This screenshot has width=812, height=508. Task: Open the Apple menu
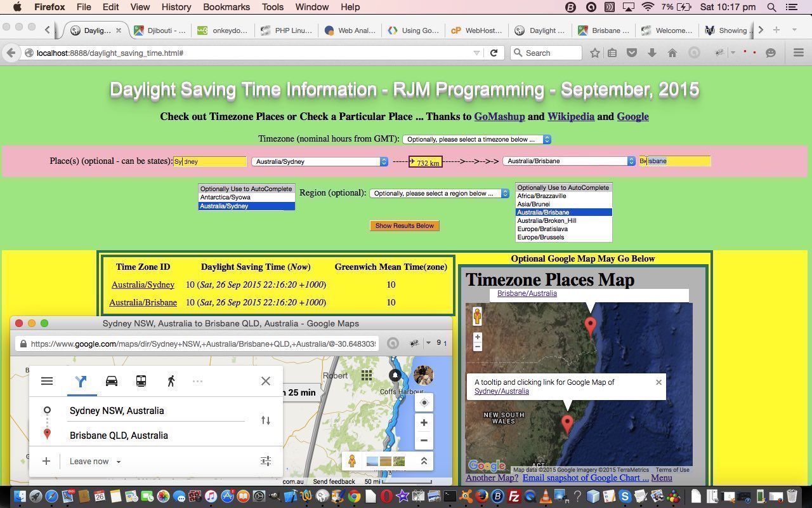point(17,7)
